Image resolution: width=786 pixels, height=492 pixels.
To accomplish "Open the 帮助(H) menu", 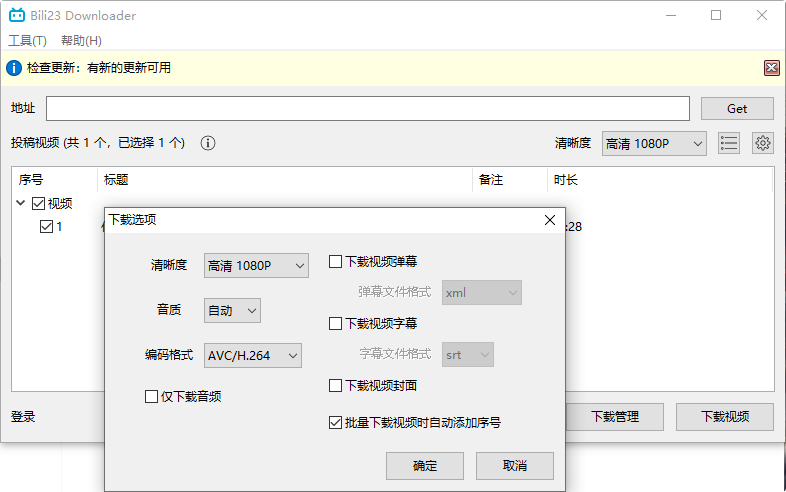I will (81, 41).
